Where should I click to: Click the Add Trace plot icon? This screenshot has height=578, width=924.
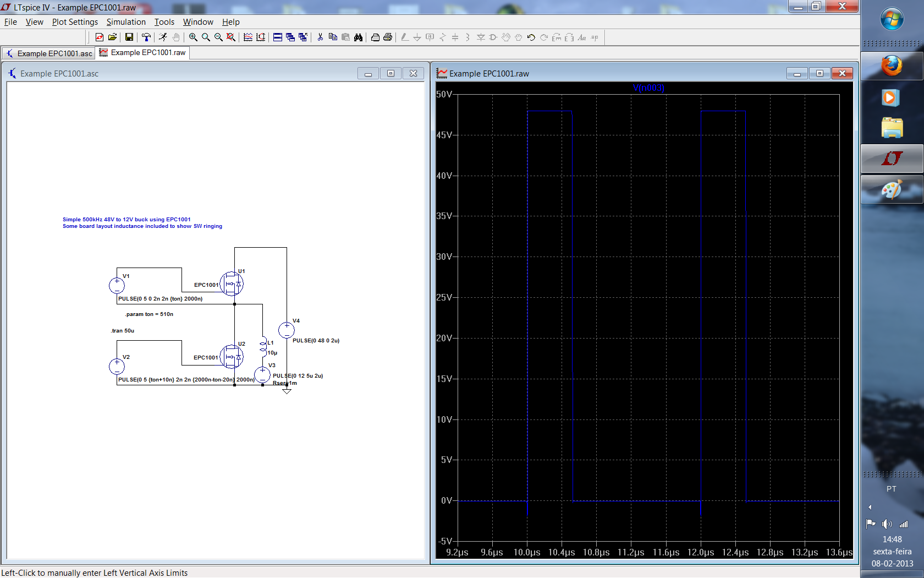click(261, 37)
